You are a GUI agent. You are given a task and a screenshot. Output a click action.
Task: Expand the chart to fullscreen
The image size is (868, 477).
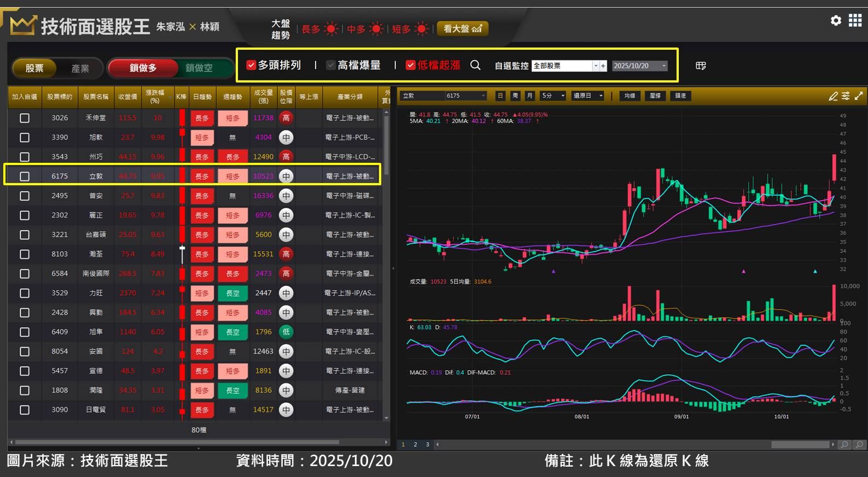859,96
